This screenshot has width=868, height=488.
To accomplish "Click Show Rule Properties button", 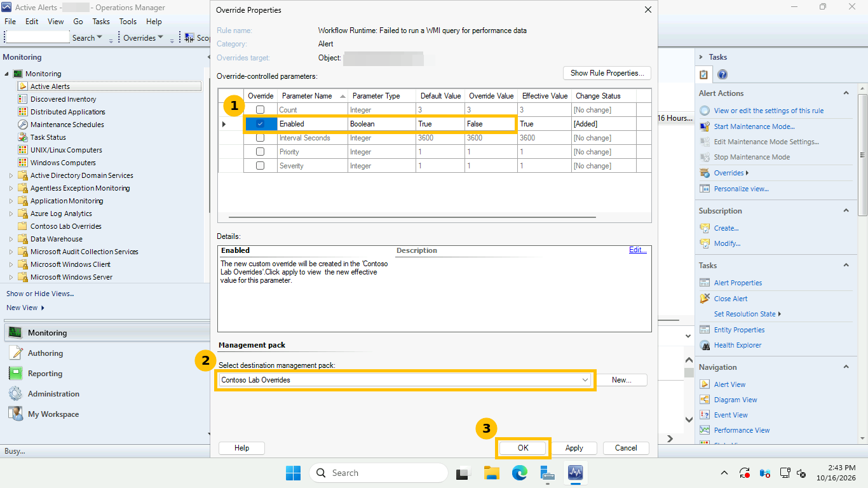I will (607, 73).
